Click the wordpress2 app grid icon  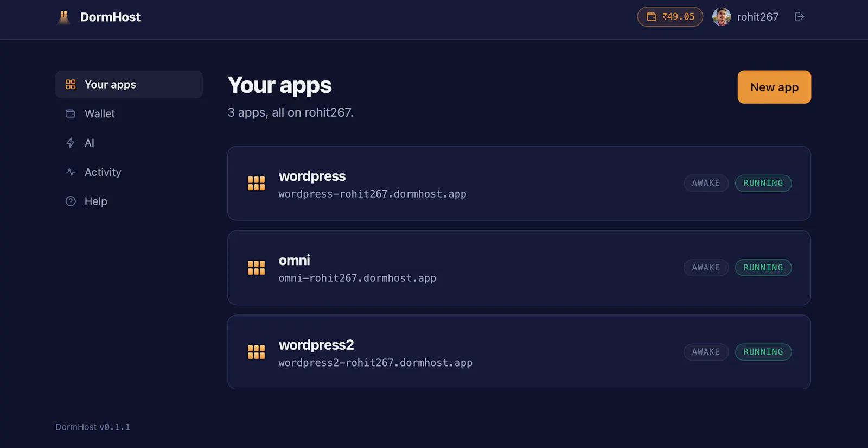pyautogui.click(x=256, y=352)
